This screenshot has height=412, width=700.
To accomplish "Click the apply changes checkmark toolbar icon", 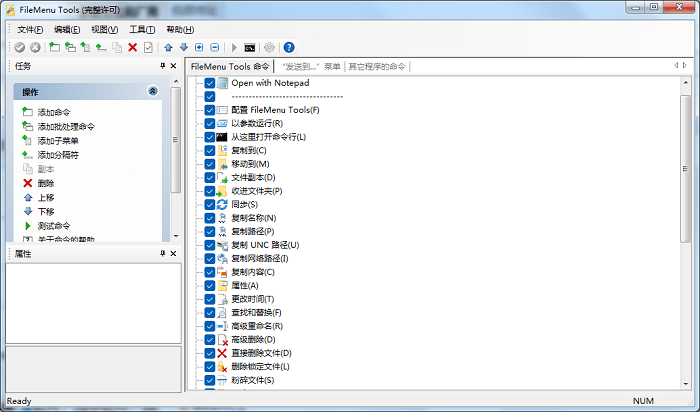I will point(20,47).
